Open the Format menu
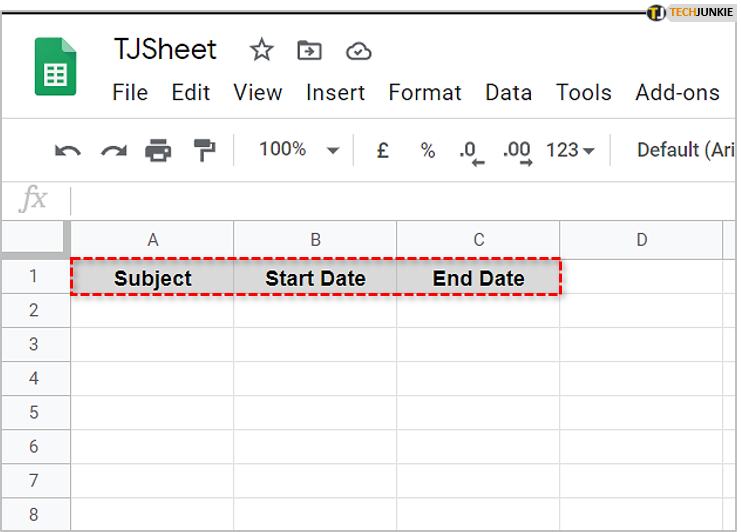The image size is (741, 532). tap(425, 92)
